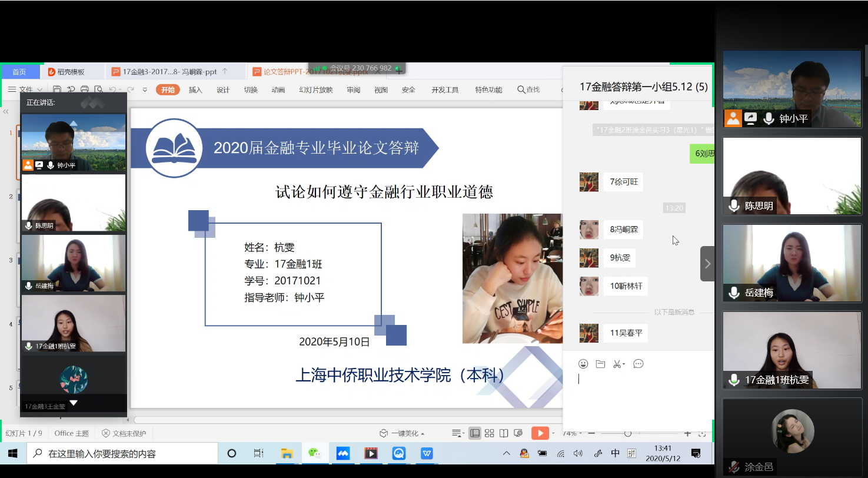Open WeChat from the Windows taskbar
Screen dimensions: 868x478
pos(315,453)
